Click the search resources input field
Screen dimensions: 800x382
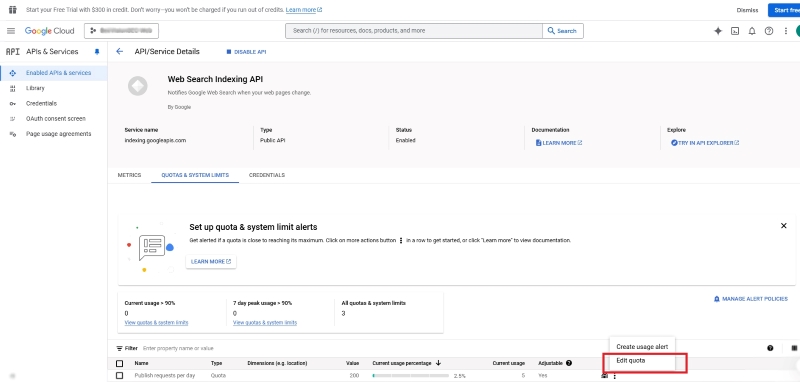tap(414, 31)
